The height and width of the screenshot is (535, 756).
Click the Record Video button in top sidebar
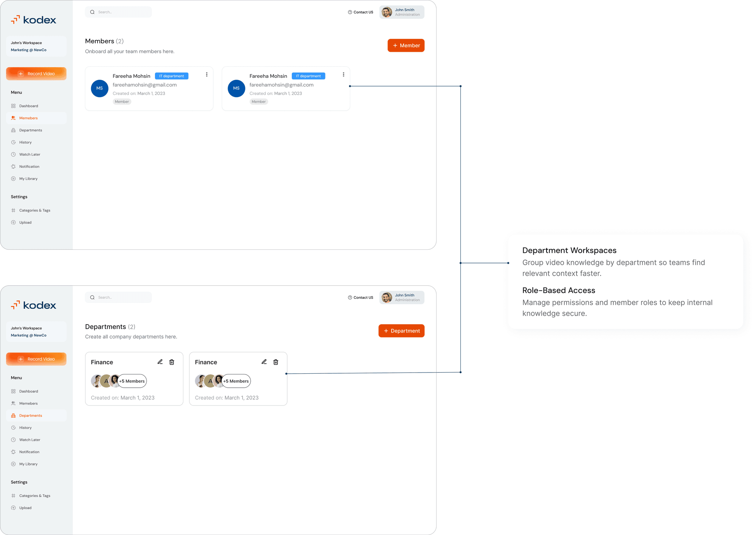click(x=36, y=74)
